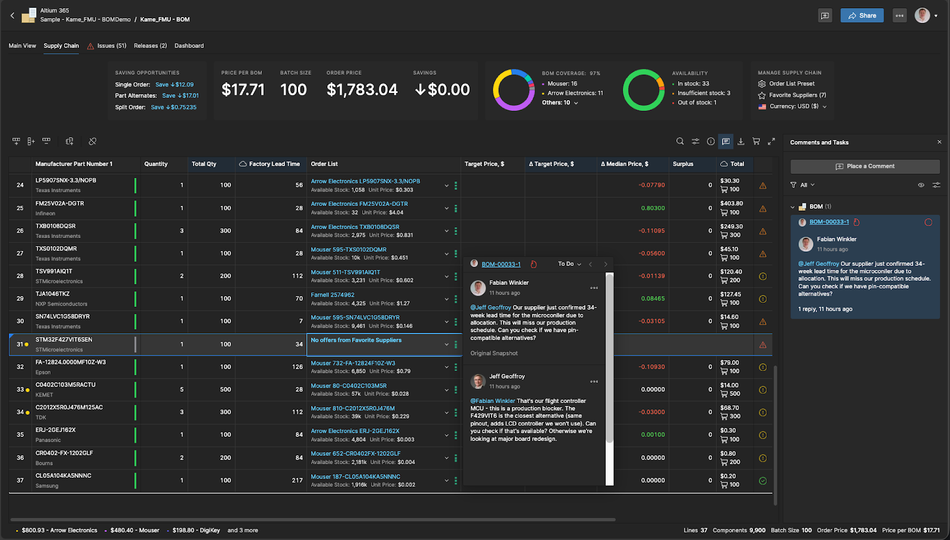Screen dimensions: 950x540
Task: Click the BOM Coverage donut chart
Action: [x=513, y=90]
